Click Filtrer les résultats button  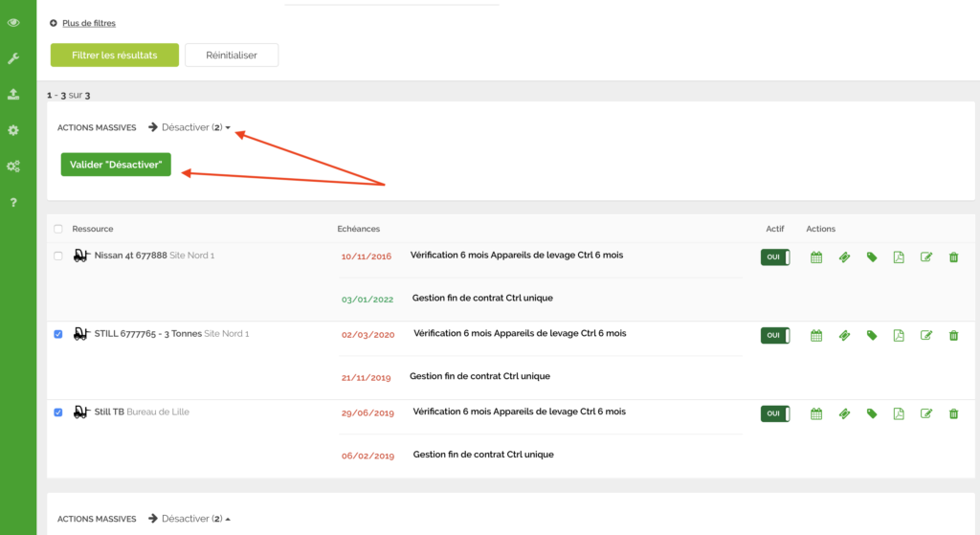pyautogui.click(x=114, y=56)
